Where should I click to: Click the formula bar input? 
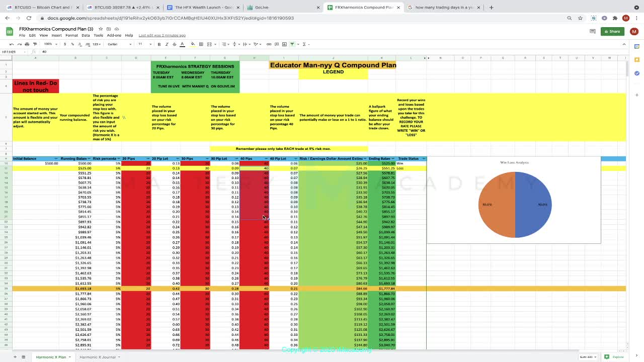332,52
